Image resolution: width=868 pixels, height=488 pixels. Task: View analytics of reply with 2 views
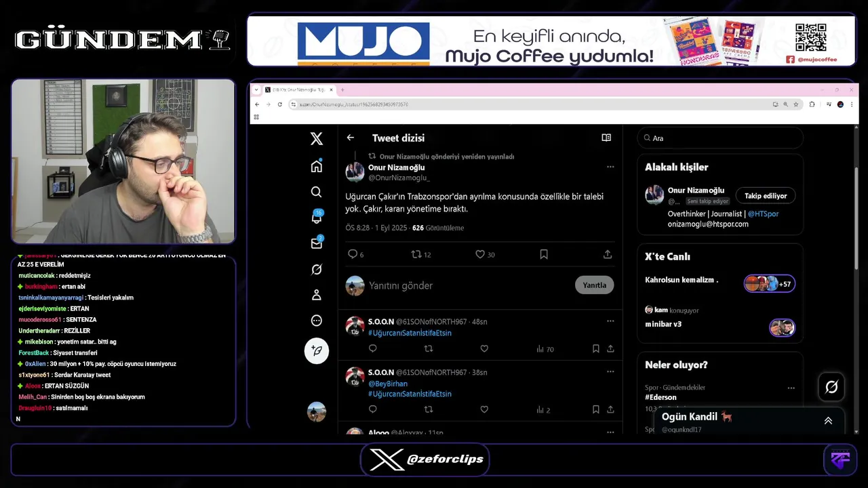(543, 409)
